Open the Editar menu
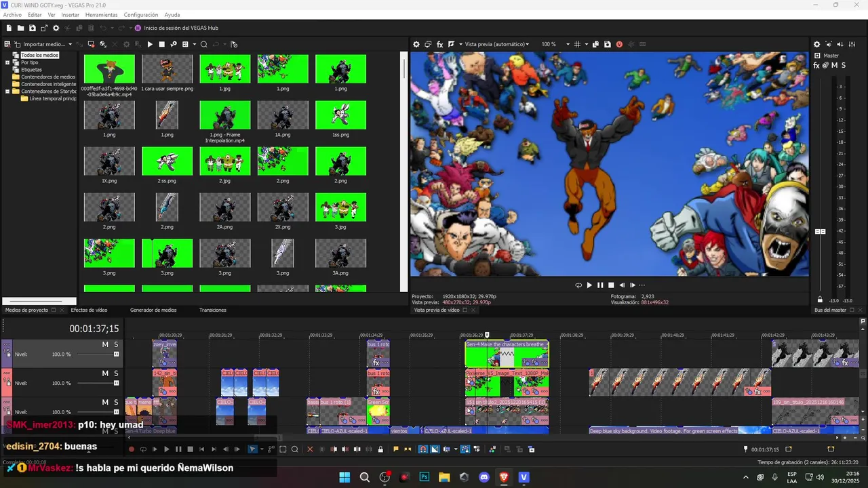The width and height of the screenshot is (868, 488). tap(35, 15)
